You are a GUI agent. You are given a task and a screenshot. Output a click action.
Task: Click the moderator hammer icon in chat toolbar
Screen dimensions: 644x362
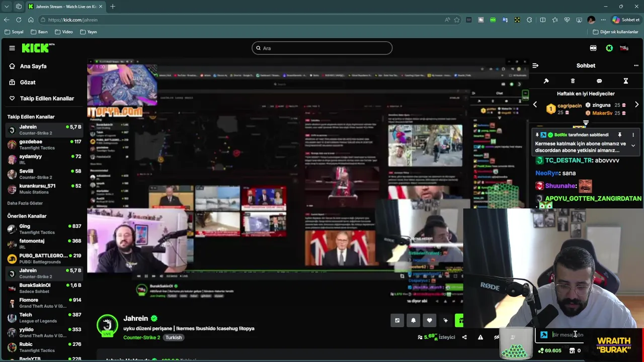(x=546, y=81)
